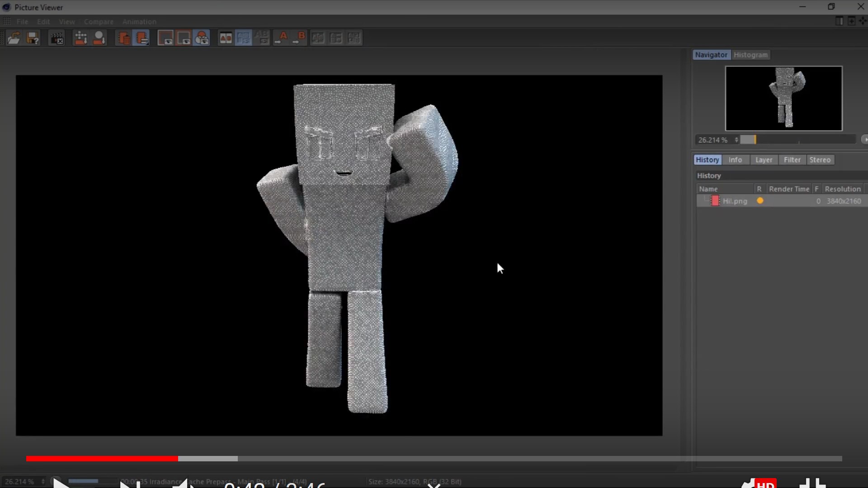Toggle the Multi-Pass RGB circles display icon
Viewport: 868px width, 488px height.
pos(202,38)
